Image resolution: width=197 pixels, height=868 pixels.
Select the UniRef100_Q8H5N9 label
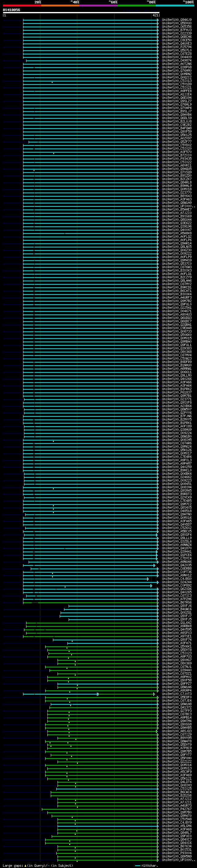(x=176, y=857)
